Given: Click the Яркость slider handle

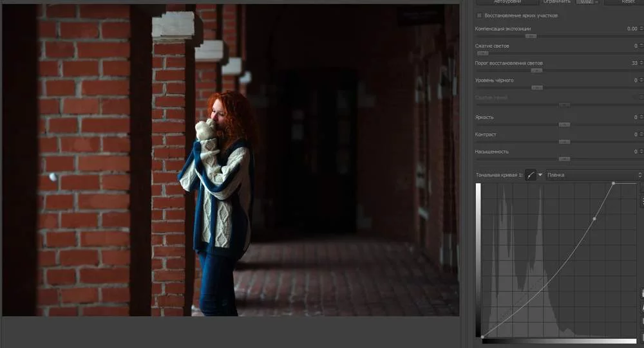Looking at the screenshot, I should point(564,125).
